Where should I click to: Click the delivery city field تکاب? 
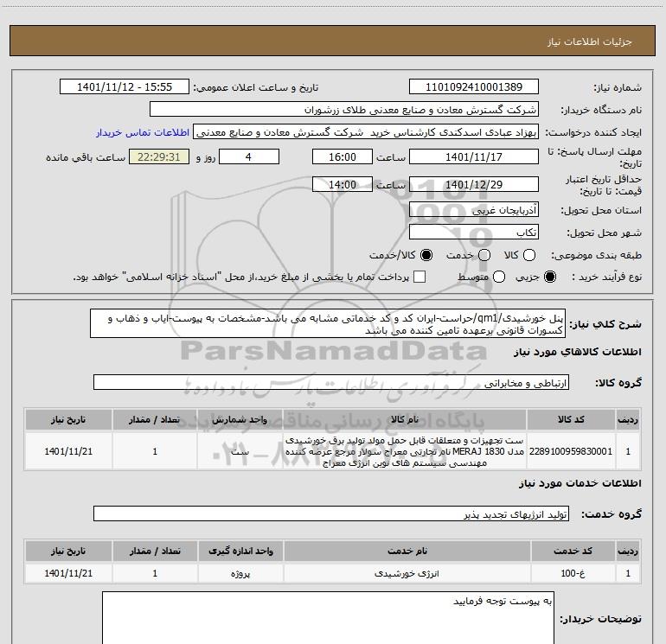[x=474, y=233]
